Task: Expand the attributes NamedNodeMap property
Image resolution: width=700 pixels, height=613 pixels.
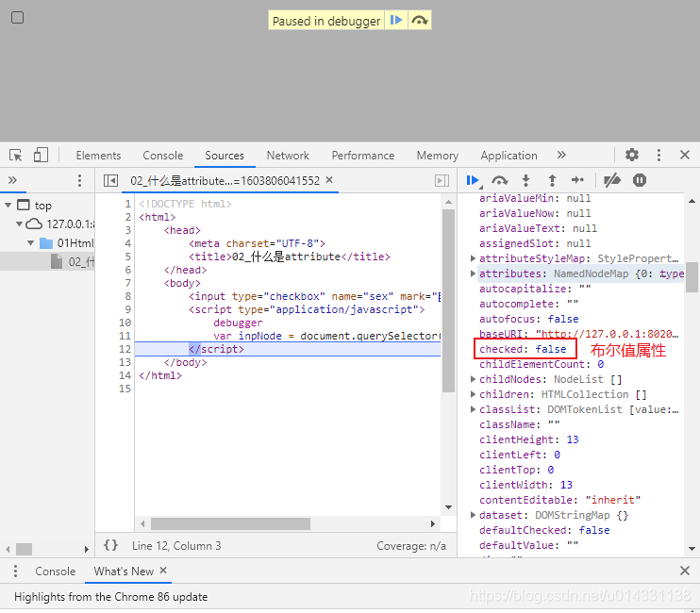Action: (x=473, y=273)
